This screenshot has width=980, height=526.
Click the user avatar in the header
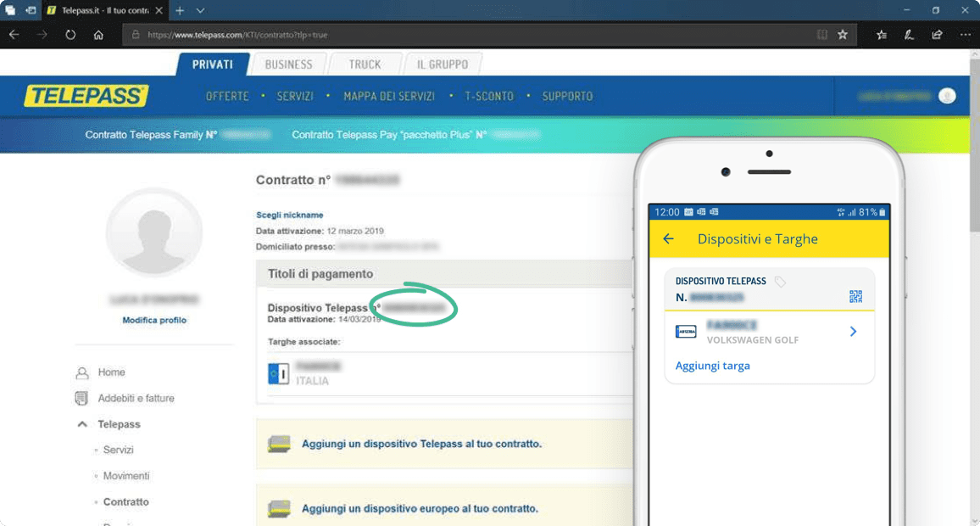click(x=947, y=96)
